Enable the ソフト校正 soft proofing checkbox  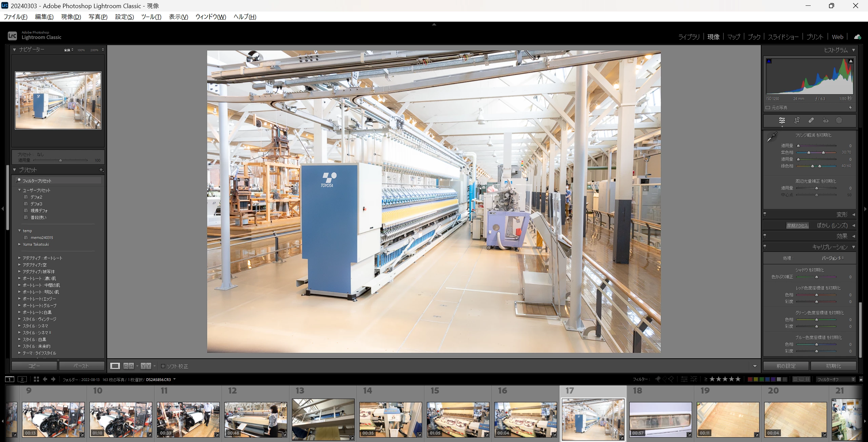click(163, 366)
